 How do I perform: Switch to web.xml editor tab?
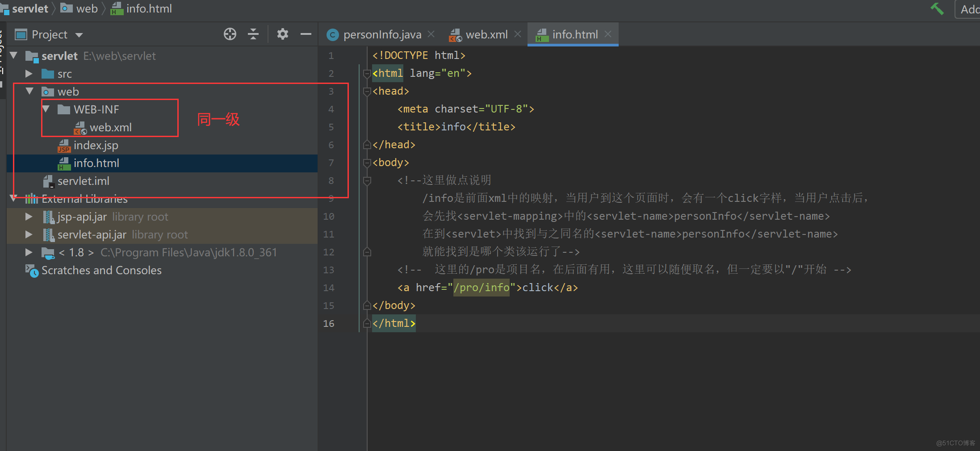click(x=486, y=34)
